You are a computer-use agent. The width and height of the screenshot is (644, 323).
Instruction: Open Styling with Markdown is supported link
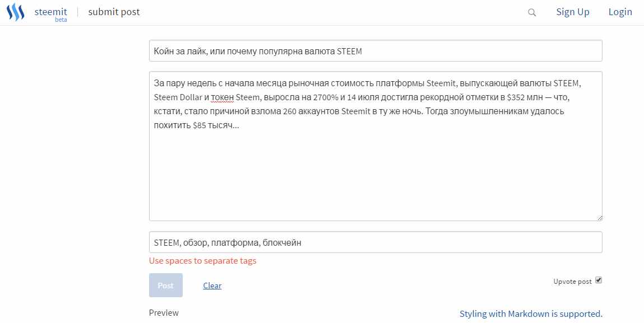tap(531, 313)
